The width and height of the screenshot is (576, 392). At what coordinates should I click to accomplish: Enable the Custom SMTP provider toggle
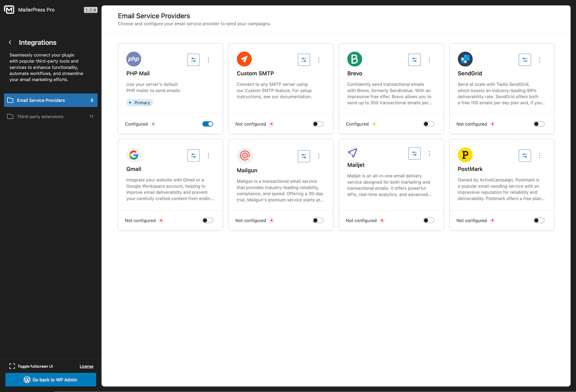point(318,124)
